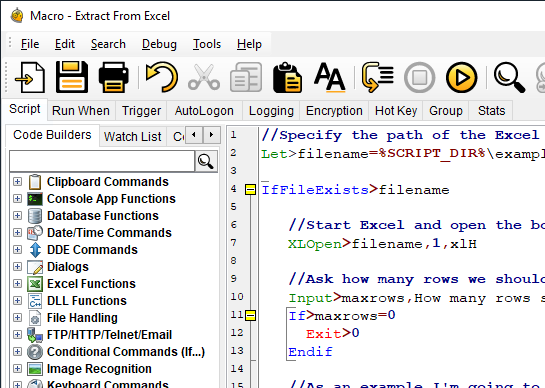Image resolution: width=545 pixels, height=388 pixels.
Task: Click the Console App Functions terminal icon
Action: point(35,199)
